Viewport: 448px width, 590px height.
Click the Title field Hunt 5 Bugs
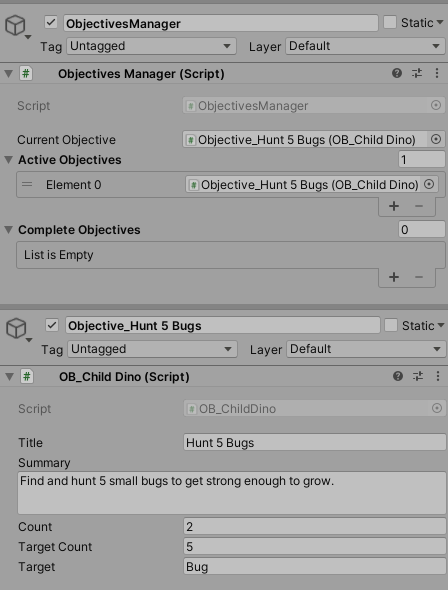point(315,442)
